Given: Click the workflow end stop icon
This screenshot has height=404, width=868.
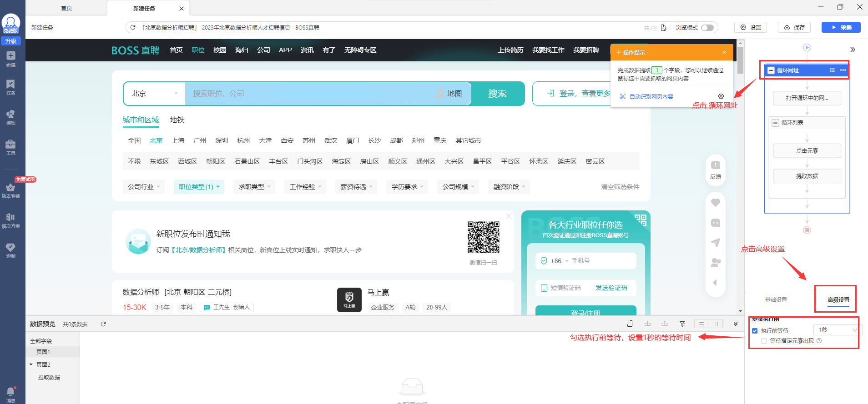Looking at the screenshot, I should pyautogui.click(x=807, y=230).
